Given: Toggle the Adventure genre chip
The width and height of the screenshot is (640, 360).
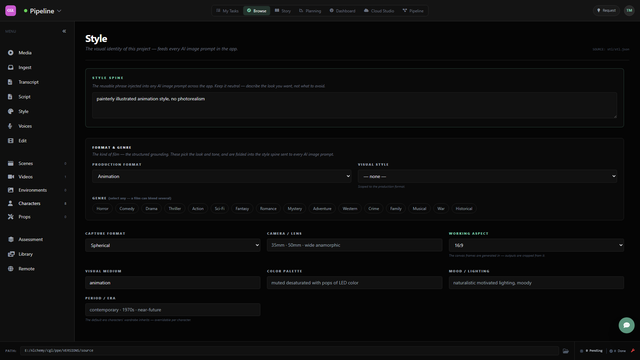Looking at the screenshot, I should coord(322,209).
